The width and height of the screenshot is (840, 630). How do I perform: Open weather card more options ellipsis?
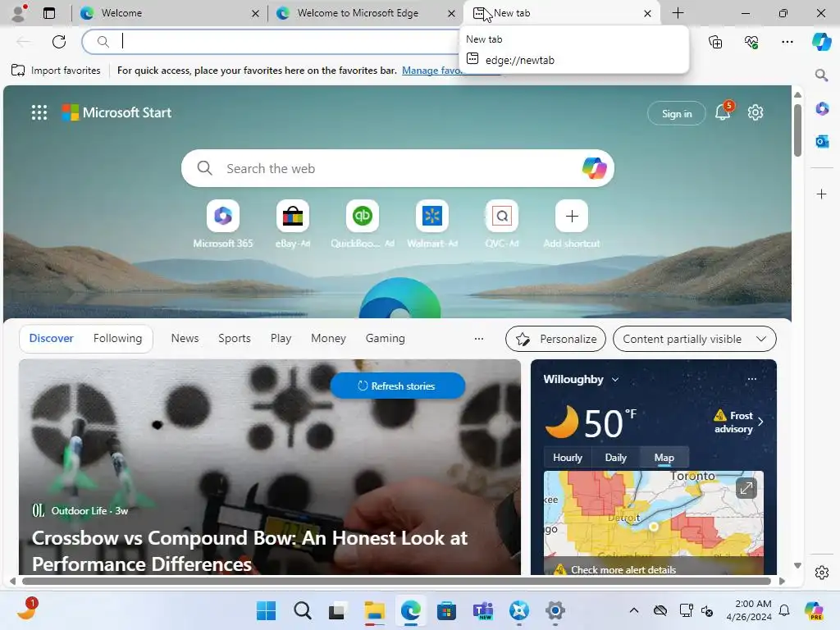tap(752, 379)
